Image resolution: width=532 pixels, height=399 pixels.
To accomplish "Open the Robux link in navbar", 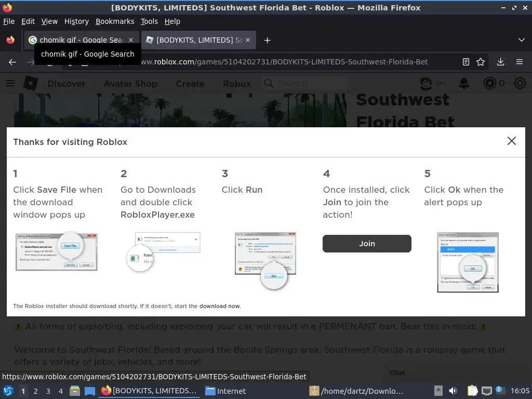I will pos(237,84).
